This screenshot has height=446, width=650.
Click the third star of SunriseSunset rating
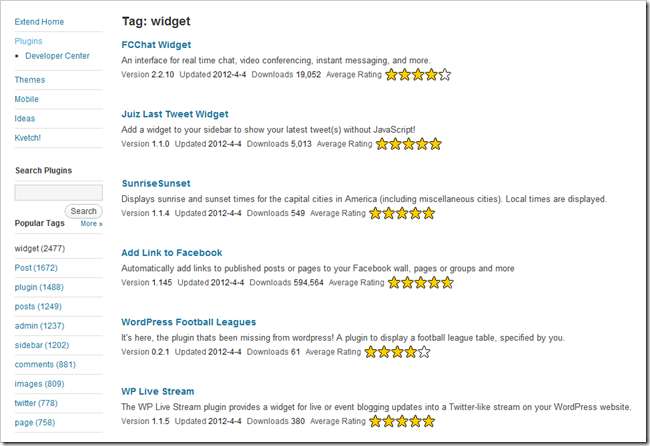pos(403,213)
